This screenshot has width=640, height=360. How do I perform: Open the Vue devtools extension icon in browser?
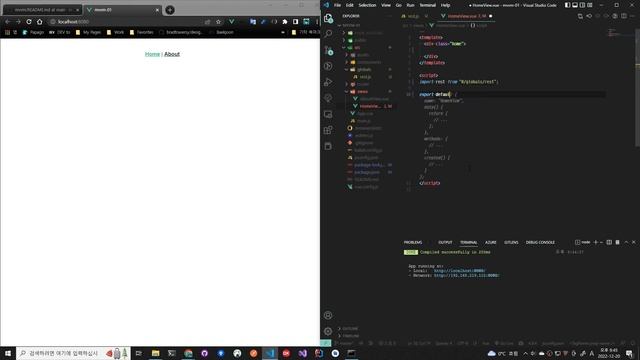231,22
